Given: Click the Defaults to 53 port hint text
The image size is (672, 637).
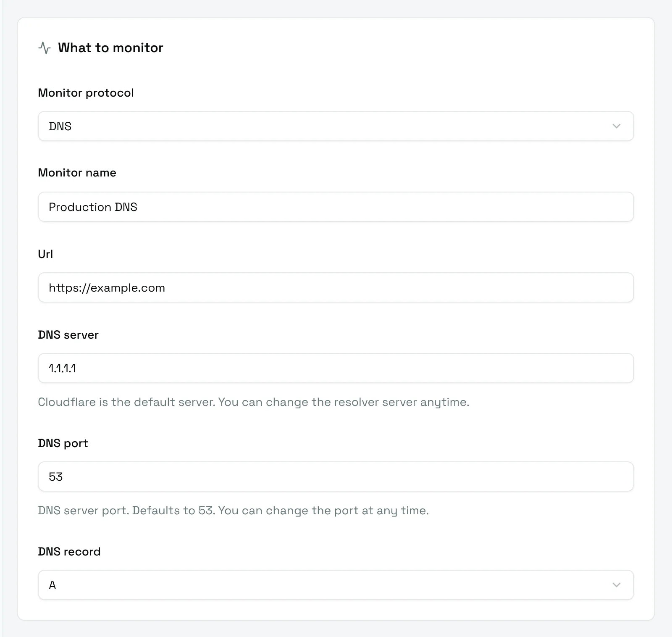Looking at the screenshot, I should click(x=233, y=511).
